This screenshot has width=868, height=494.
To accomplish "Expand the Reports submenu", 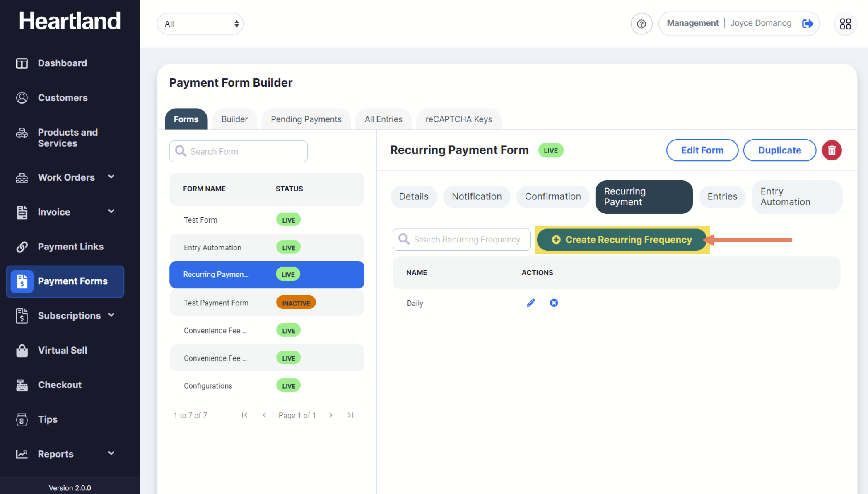I will pos(111,453).
